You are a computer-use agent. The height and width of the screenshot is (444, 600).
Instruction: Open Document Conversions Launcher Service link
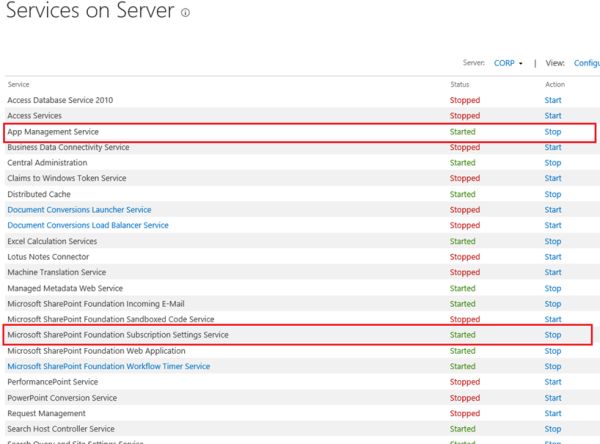(79, 210)
